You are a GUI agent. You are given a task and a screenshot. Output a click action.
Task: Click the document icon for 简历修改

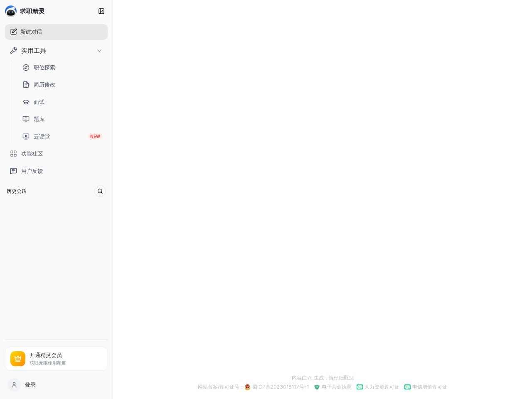(26, 84)
